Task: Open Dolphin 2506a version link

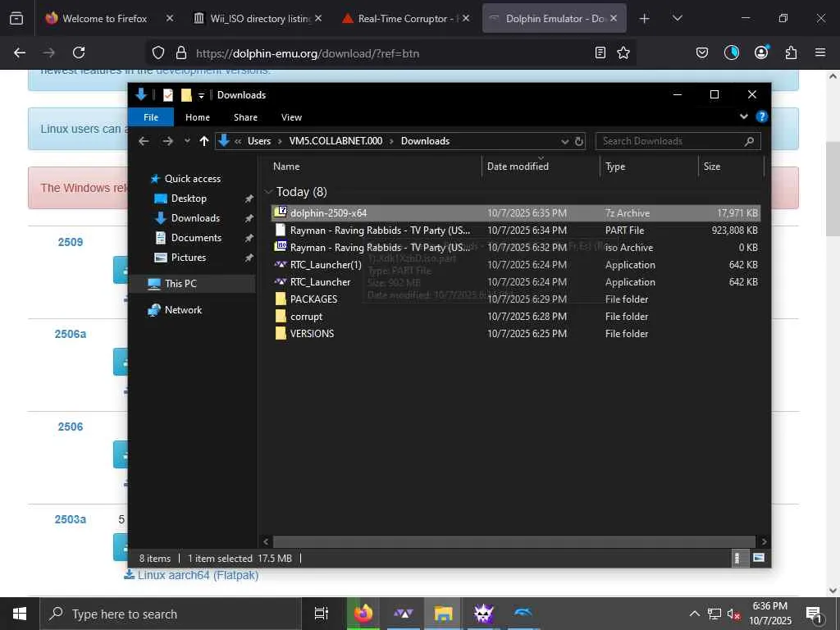Action: [x=71, y=335]
